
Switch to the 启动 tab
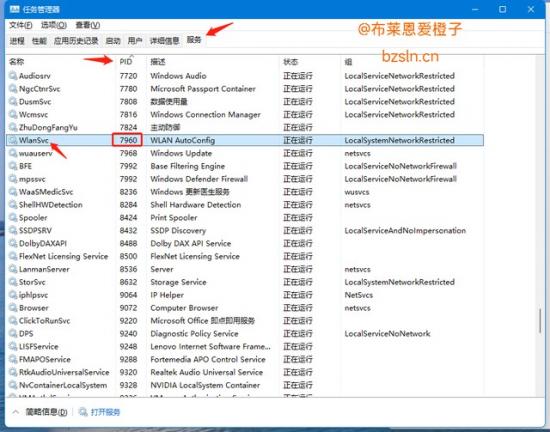(x=113, y=41)
